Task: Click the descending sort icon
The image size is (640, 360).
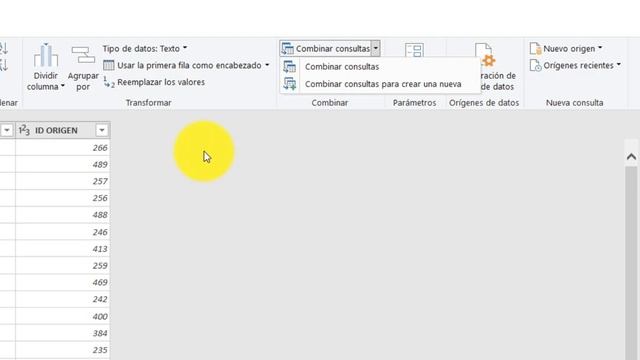Action: (x=4, y=65)
